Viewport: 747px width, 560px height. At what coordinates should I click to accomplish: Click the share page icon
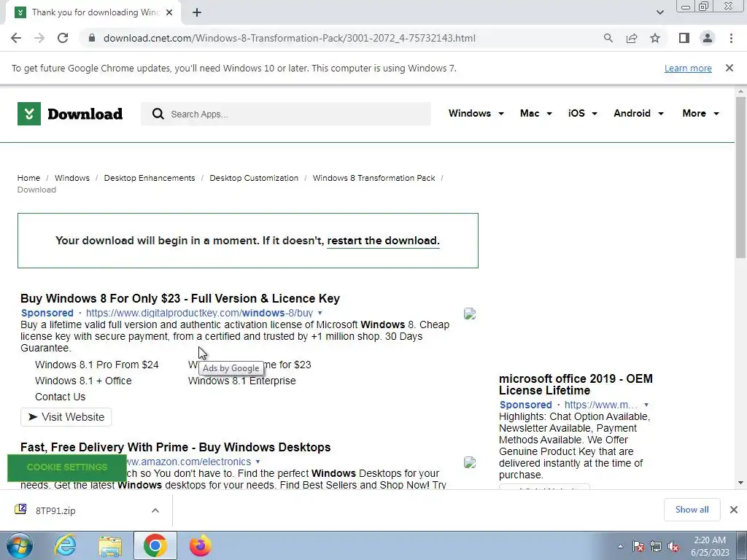(632, 38)
